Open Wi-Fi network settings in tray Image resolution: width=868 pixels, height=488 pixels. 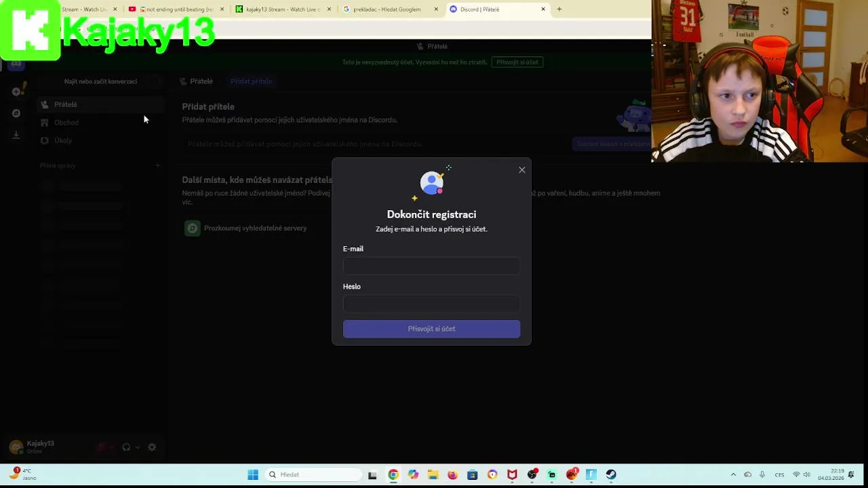tap(796, 474)
